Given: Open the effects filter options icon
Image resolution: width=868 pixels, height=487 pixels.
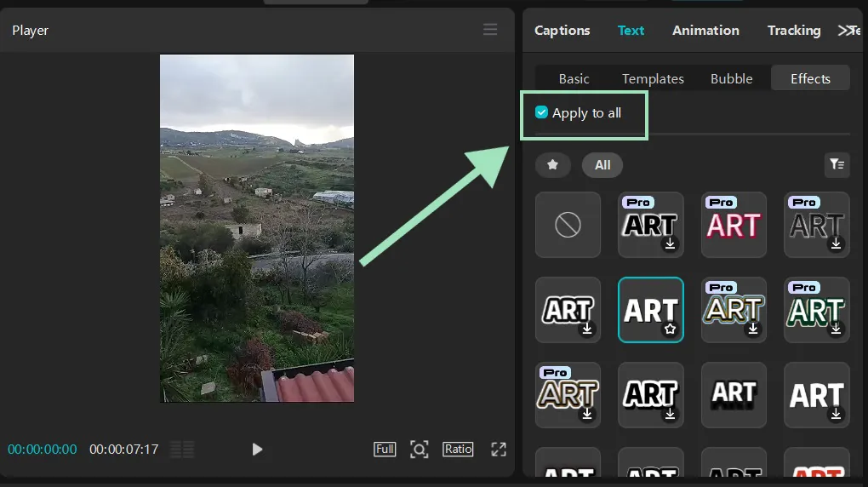Looking at the screenshot, I should pyautogui.click(x=837, y=164).
